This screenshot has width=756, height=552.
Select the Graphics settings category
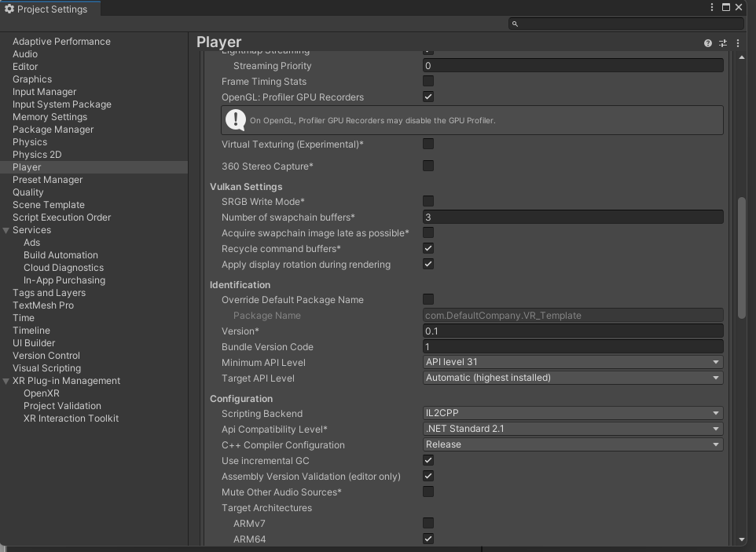[32, 79]
